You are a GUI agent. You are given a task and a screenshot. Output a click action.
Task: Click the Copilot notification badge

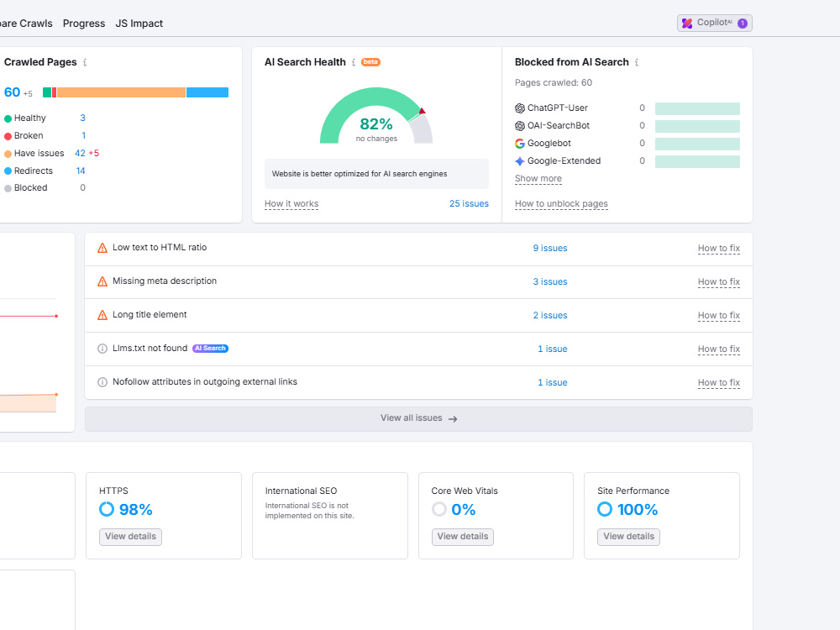742,23
